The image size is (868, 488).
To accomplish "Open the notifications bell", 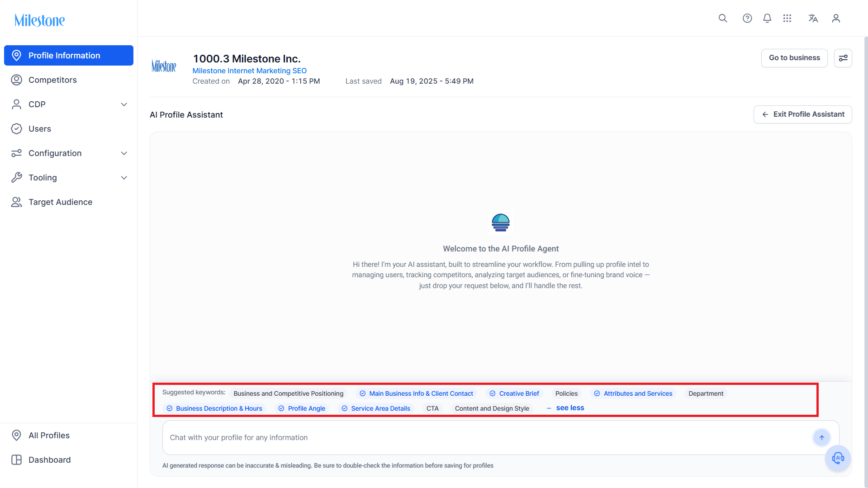I will pyautogui.click(x=767, y=18).
